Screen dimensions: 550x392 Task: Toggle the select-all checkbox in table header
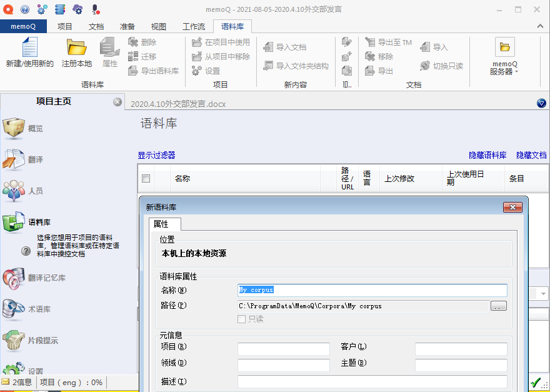146,178
